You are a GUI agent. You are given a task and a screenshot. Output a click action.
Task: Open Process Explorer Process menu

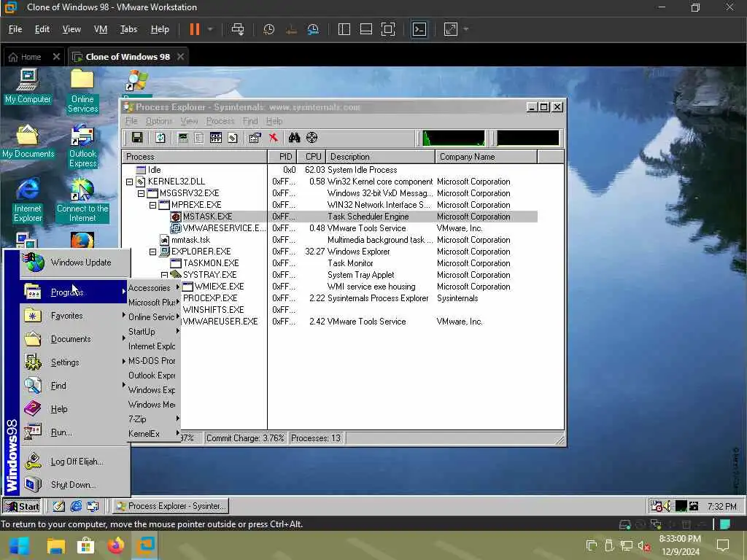coord(220,121)
